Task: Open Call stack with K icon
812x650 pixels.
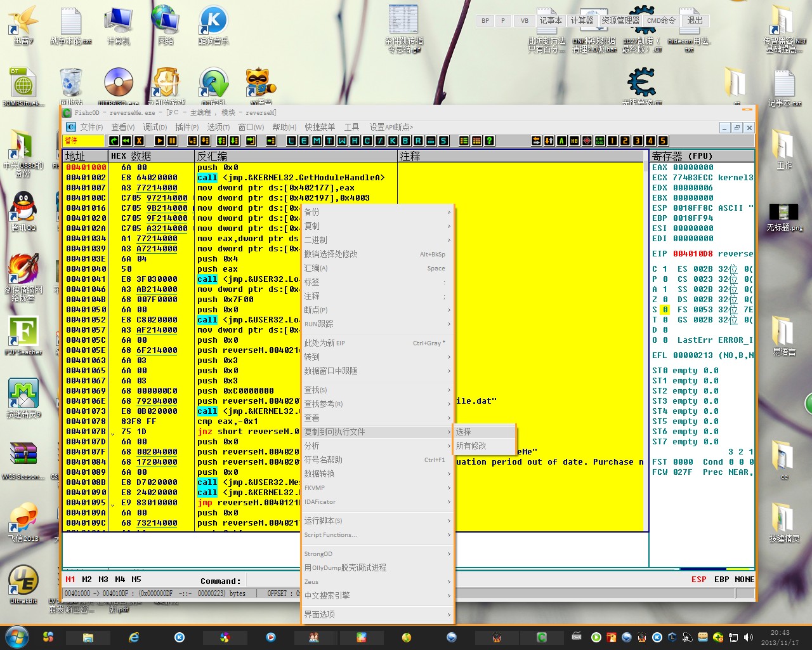Action: tap(393, 140)
